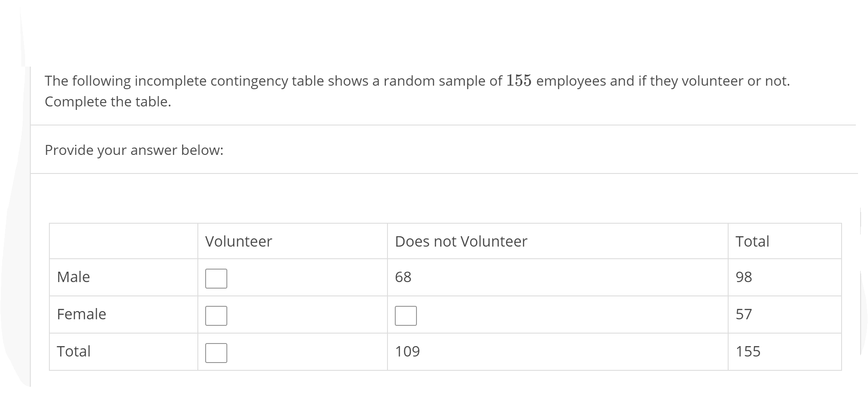The image size is (868, 395).
Task: Click the empty top-left table corner cell
Action: tap(123, 241)
